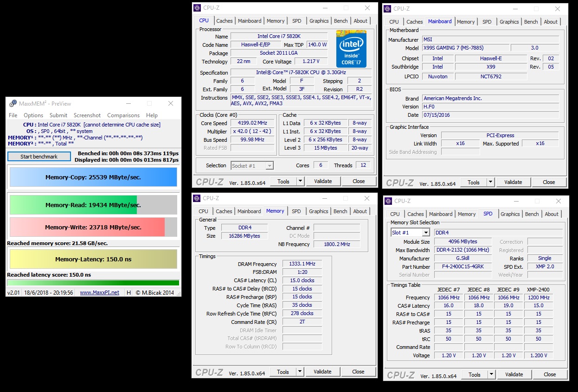
Task: Open Tools dropdown arrow in Mainboard window
Action: pos(490,182)
